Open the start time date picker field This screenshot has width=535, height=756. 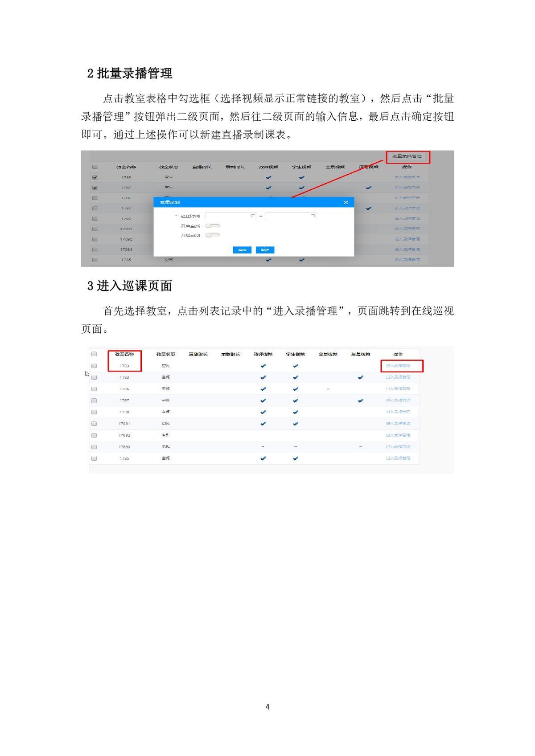(228, 216)
